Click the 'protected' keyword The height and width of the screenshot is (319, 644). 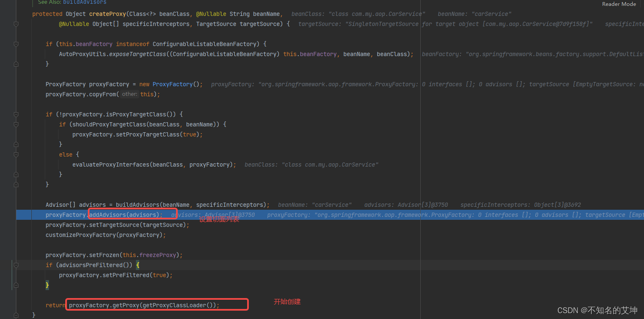click(x=47, y=14)
